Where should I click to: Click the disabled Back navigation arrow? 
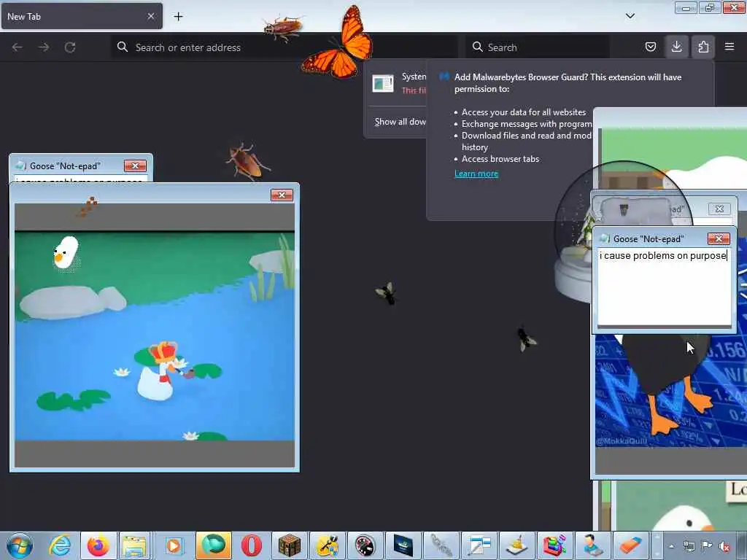(18, 47)
